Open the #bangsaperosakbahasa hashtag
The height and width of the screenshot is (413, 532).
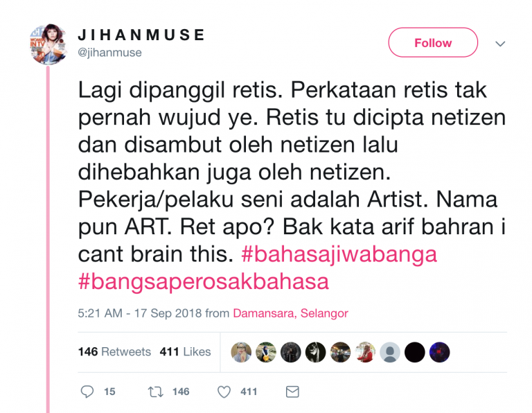pos(204,281)
